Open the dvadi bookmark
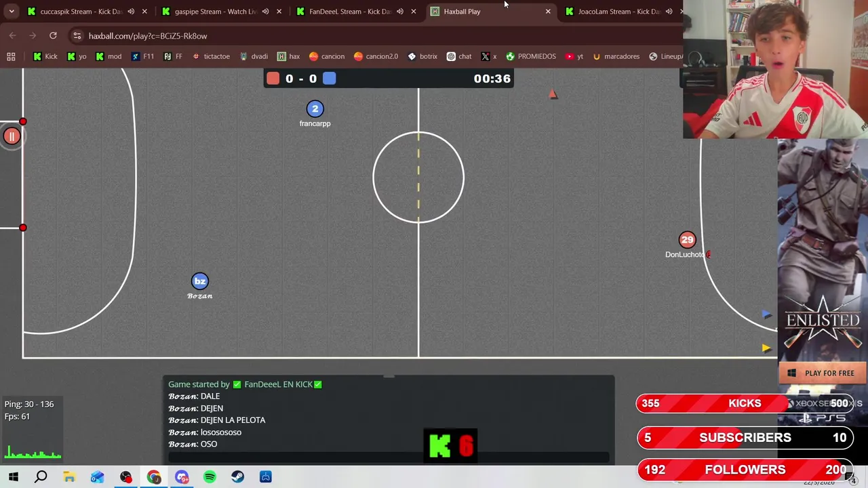Screen dimensions: 868x488 [x=253, y=56]
